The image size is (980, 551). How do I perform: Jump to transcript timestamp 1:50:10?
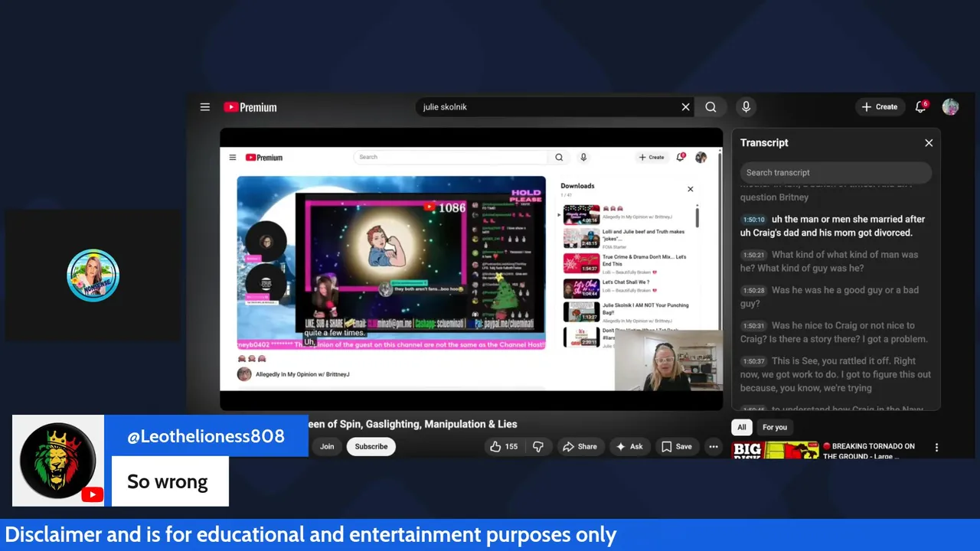pyautogui.click(x=753, y=220)
